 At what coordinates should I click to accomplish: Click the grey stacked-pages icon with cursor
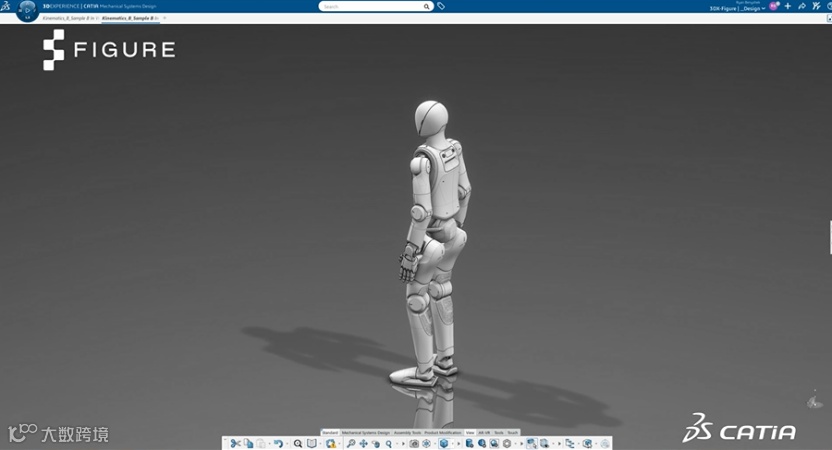coord(544,444)
